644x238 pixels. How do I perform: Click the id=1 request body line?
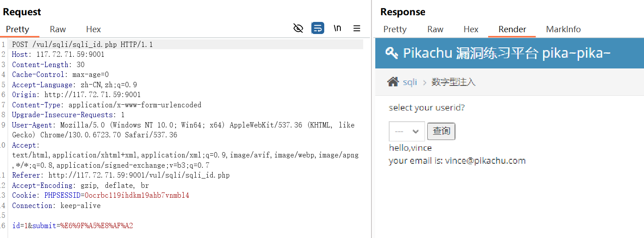[x=73, y=225]
